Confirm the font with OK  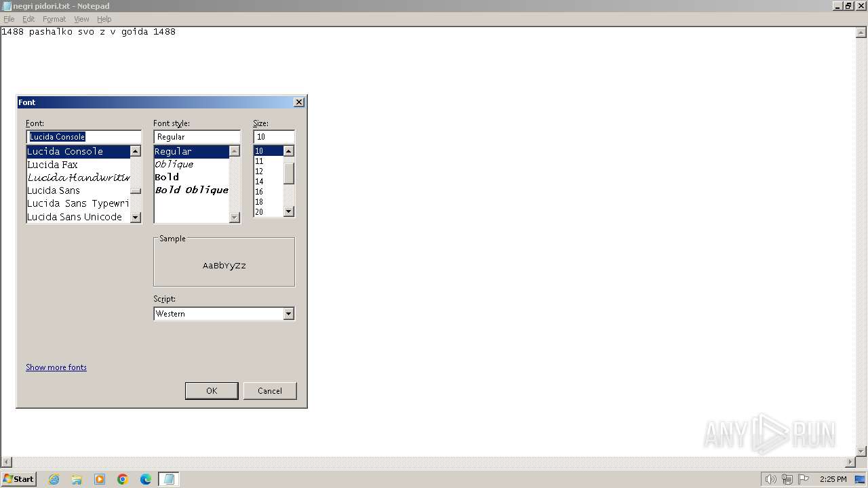pyautogui.click(x=212, y=390)
